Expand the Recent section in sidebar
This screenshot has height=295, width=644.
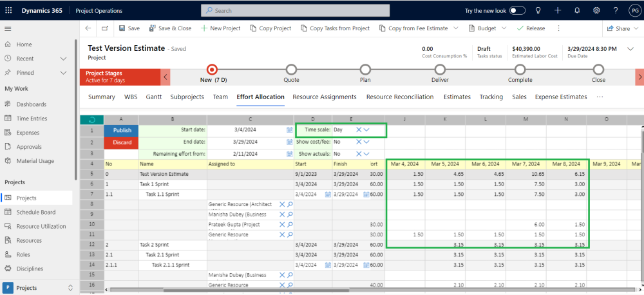[63, 59]
